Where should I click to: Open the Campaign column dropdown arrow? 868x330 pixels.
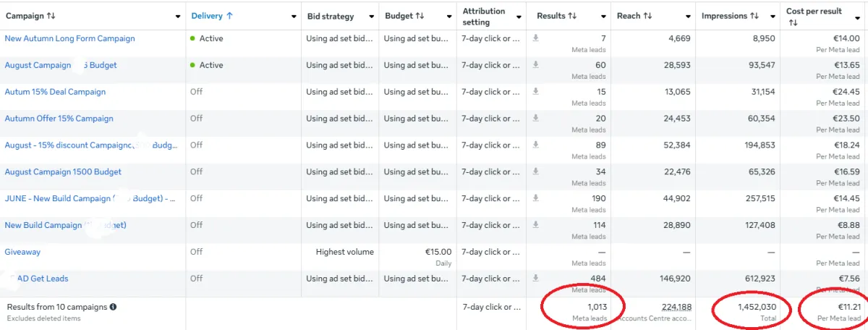coord(178,17)
